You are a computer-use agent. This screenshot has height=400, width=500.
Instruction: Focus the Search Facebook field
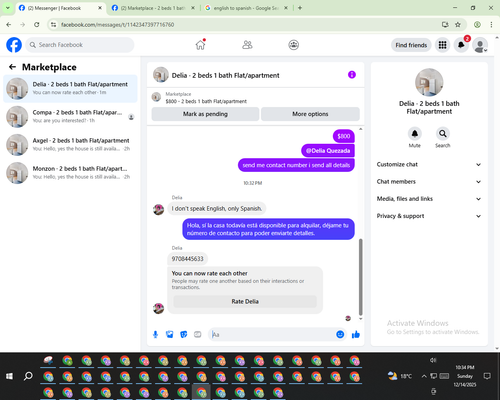pos(80,45)
